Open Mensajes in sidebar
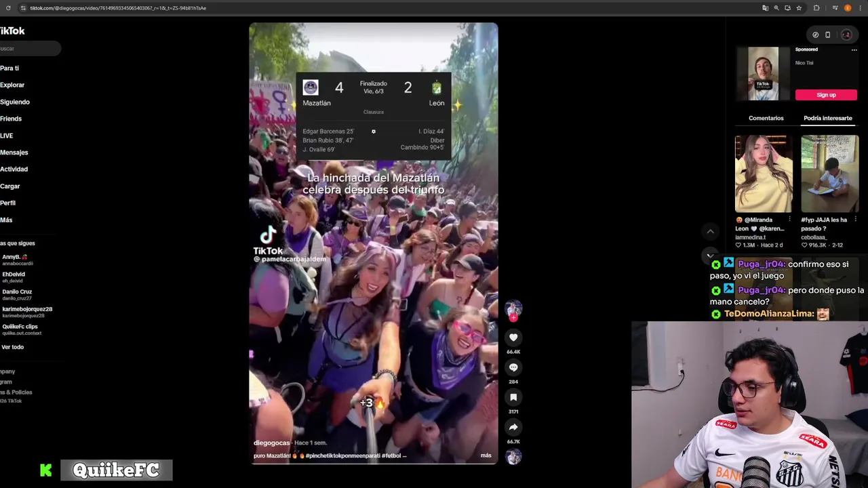This screenshot has height=488, width=868. click(14, 152)
